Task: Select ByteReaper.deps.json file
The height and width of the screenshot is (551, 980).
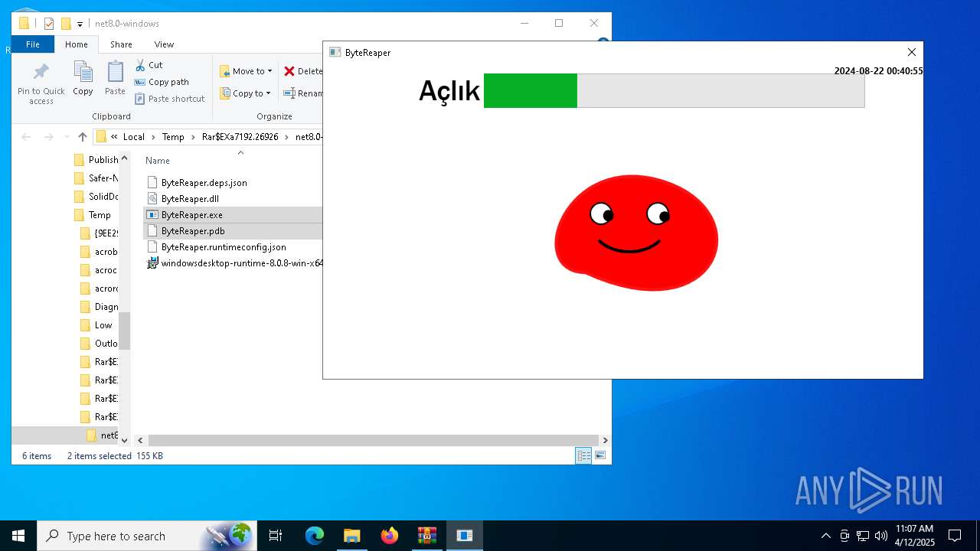Action: tap(204, 183)
